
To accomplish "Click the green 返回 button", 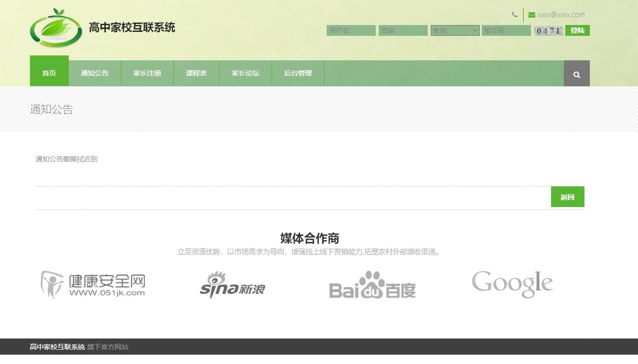I will pos(567,196).
